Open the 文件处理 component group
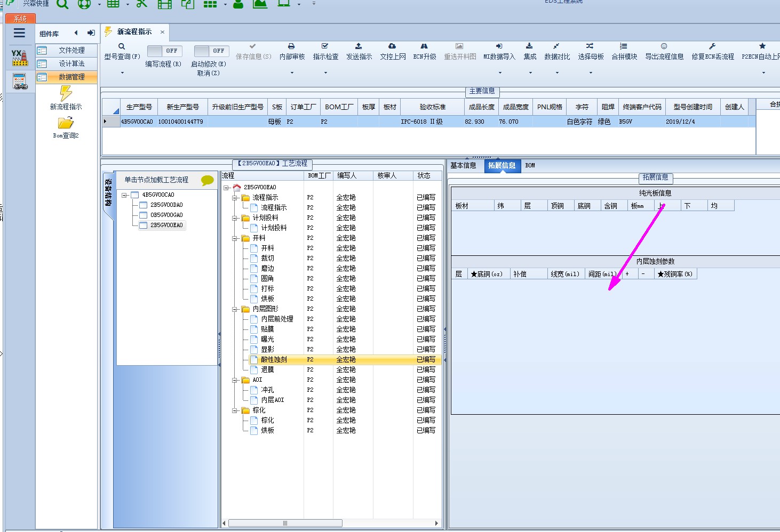780x532 pixels. point(67,50)
